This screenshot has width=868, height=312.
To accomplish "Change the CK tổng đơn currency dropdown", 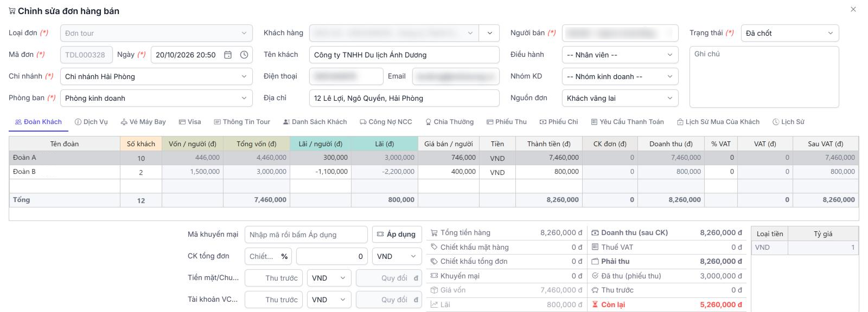I will pos(397,256).
